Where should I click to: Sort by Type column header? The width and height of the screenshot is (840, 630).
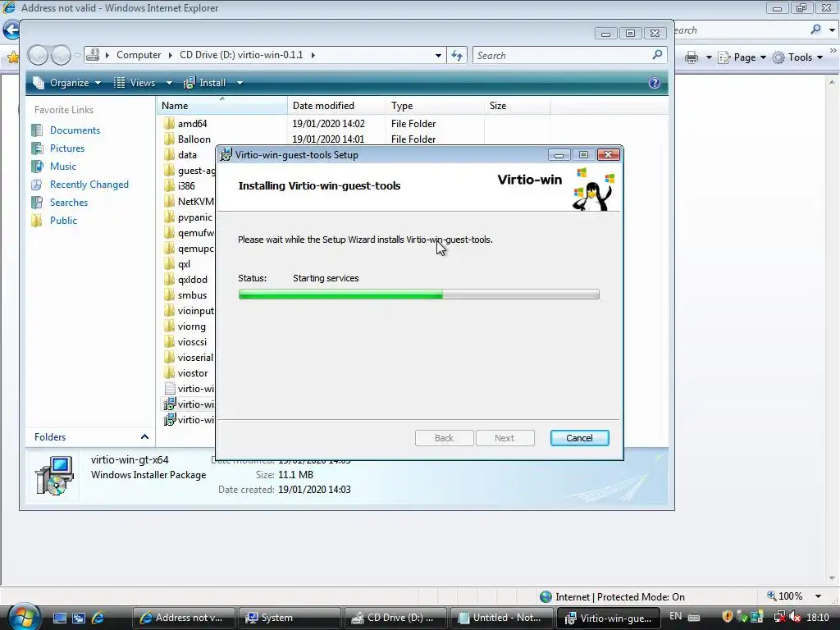pyautogui.click(x=435, y=106)
